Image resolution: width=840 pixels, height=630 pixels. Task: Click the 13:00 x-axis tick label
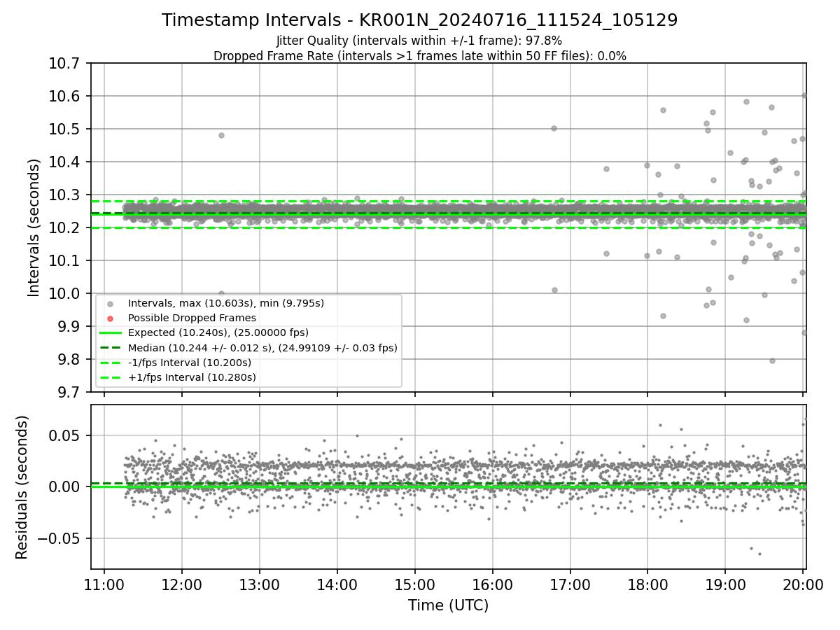coord(260,584)
